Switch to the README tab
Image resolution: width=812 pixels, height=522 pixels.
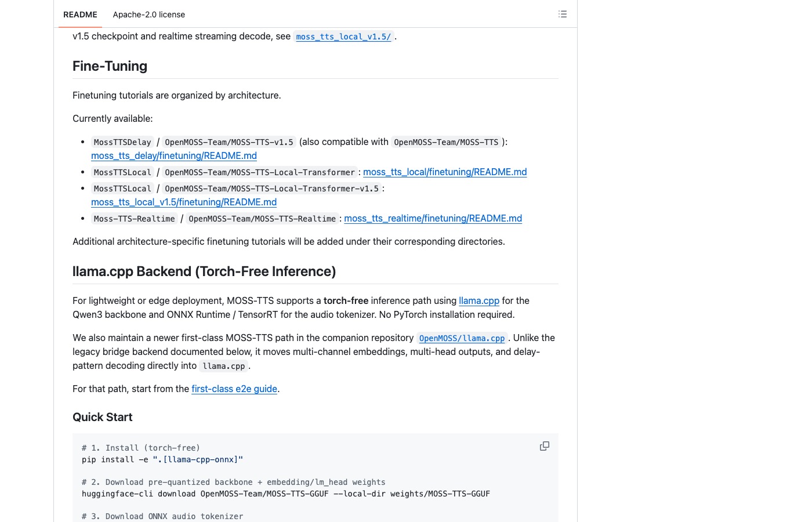(80, 14)
